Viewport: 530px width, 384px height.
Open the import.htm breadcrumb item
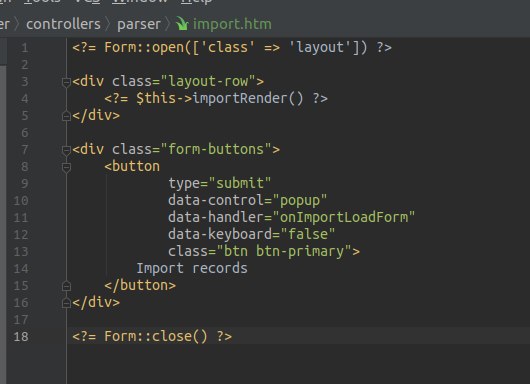[232, 24]
